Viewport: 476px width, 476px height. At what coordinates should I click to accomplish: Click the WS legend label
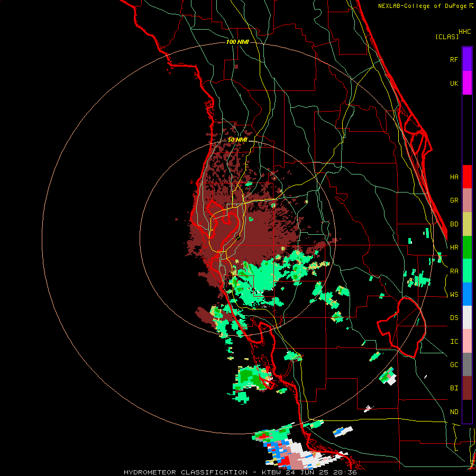tap(454, 295)
